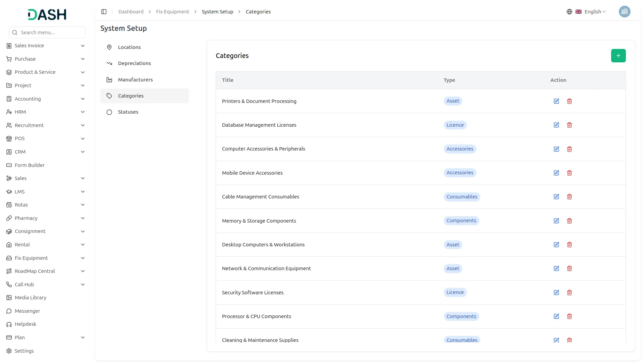
Task: Click the green add category button
Action: pos(618,56)
